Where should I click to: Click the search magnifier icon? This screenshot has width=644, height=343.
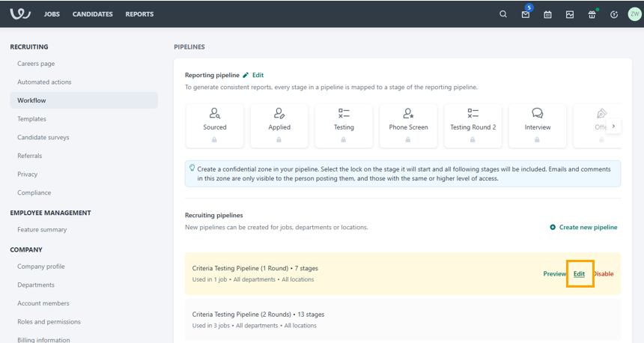(503, 14)
